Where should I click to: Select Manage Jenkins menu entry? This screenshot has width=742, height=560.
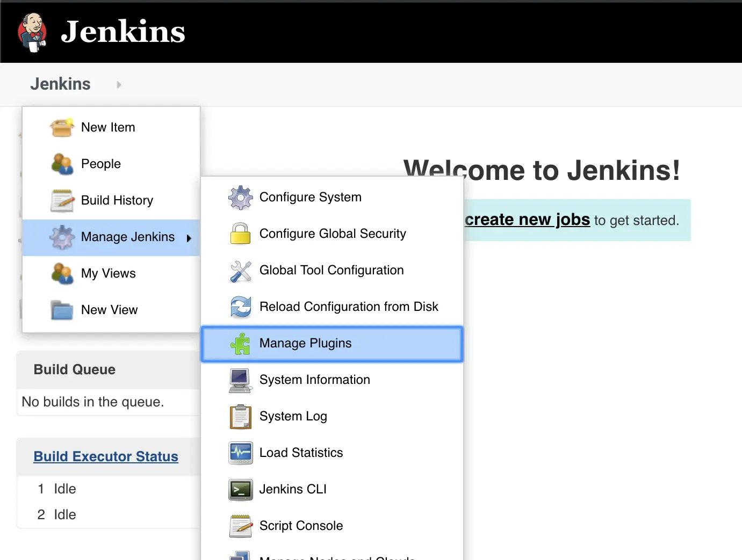pyautogui.click(x=111, y=237)
